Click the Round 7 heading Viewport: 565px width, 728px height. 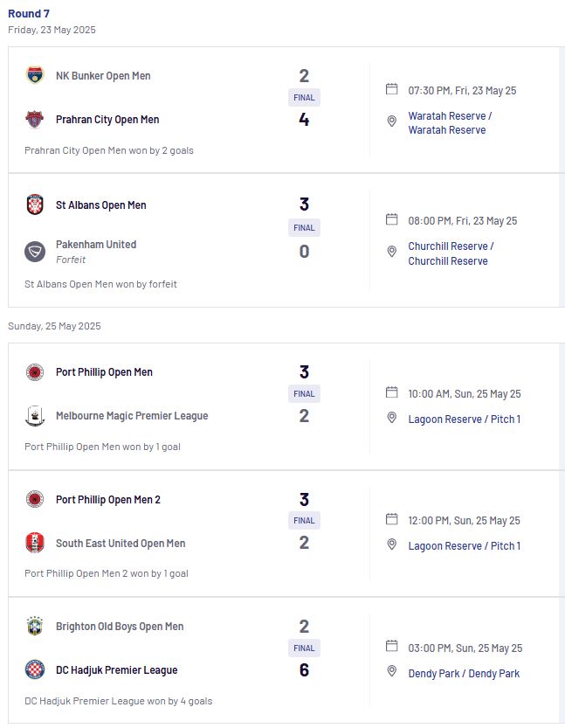pyautogui.click(x=29, y=13)
